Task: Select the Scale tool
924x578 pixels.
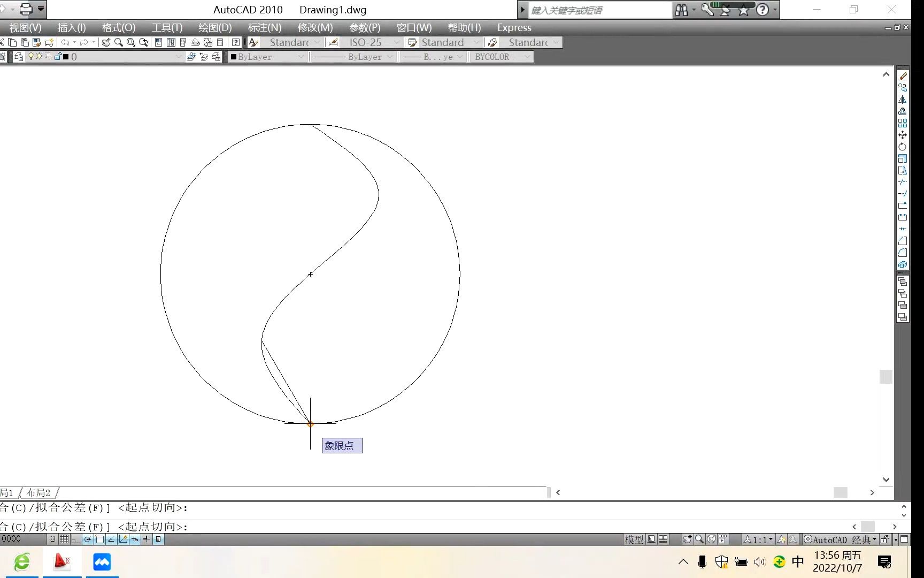Action: 903,158
